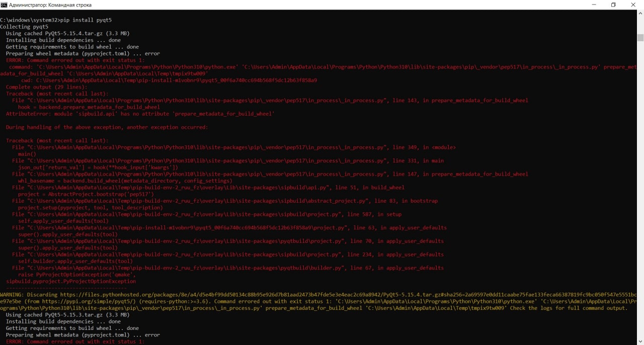Viewport: 644px width, 345px height.
Task: Click the 'builder.py", line 67' traceback line
Action: pyautogui.click(x=228, y=268)
